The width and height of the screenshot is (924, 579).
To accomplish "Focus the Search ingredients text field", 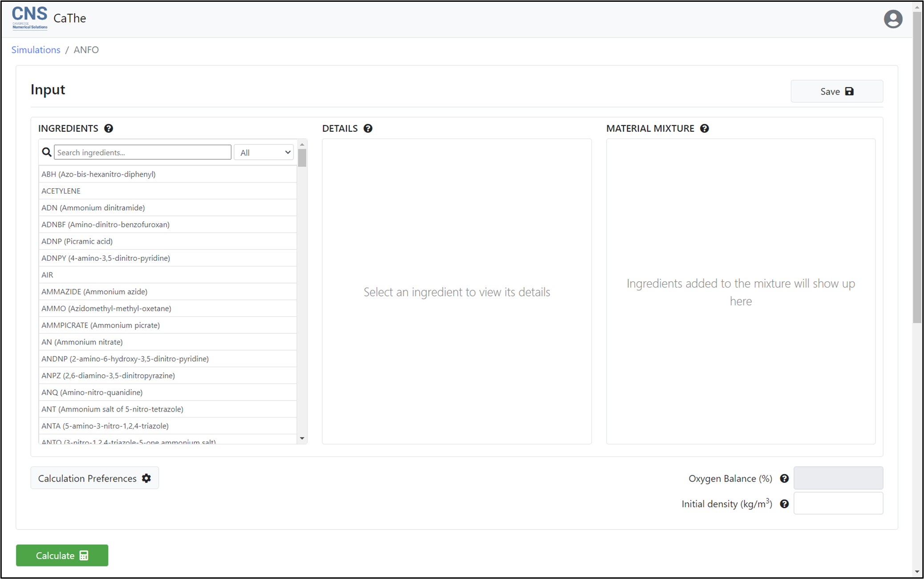I will click(x=142, y=152).
